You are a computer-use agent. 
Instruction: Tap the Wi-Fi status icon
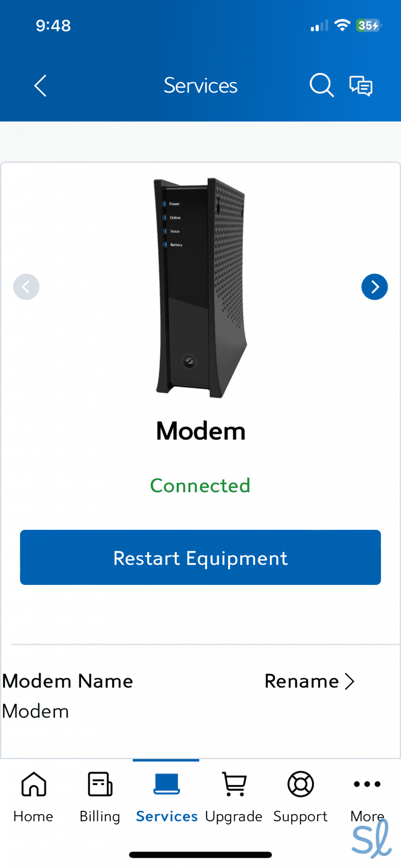coord(342,25)
